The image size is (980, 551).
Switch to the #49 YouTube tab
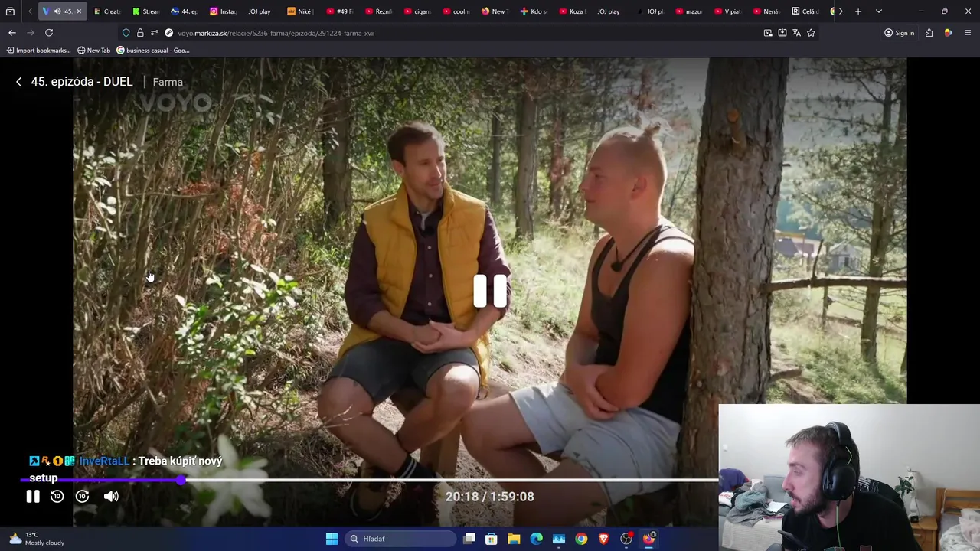pyautogui.click(x=339, y=11)
